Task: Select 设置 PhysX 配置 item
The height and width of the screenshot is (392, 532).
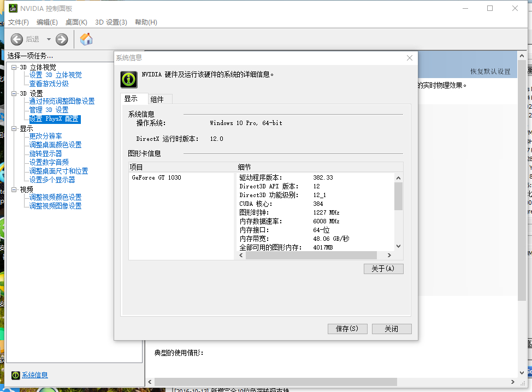Action: (x=55, y=119)
